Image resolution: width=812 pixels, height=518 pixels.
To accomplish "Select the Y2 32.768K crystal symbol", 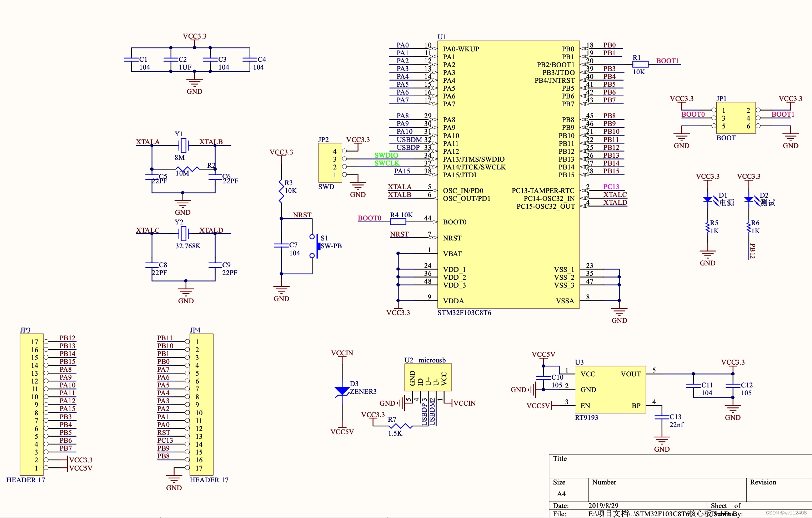I will (183, 234).
